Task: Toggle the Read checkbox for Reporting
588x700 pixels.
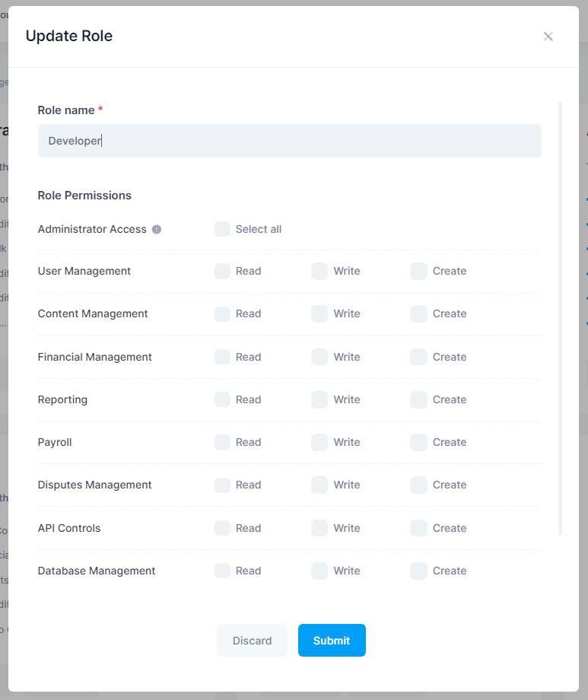Action: (222, 399)
